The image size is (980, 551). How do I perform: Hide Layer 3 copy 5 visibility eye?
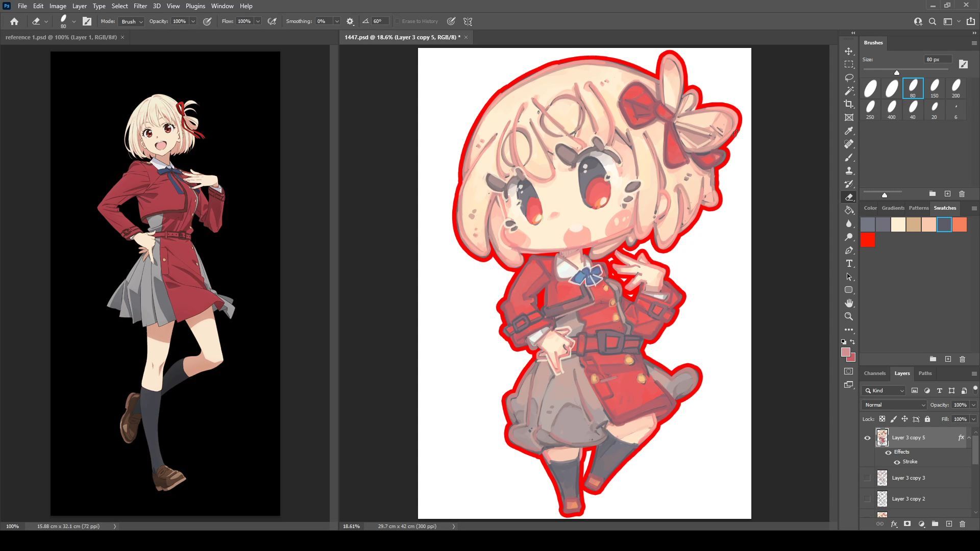[867, 438]
